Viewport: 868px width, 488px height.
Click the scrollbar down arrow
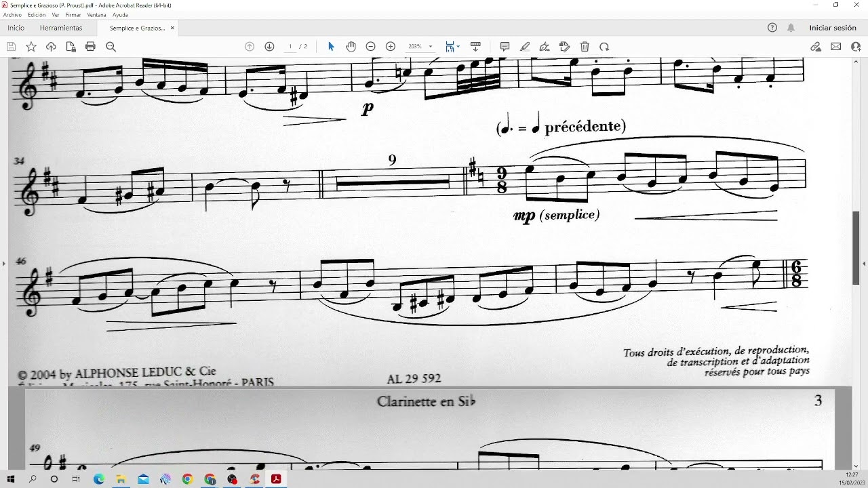point(856,465)
